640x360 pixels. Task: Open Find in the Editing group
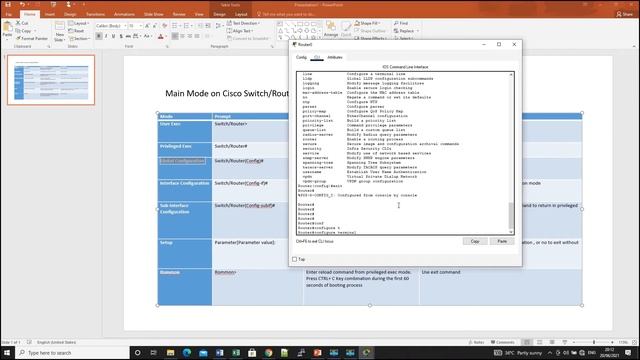pos(401,23)
